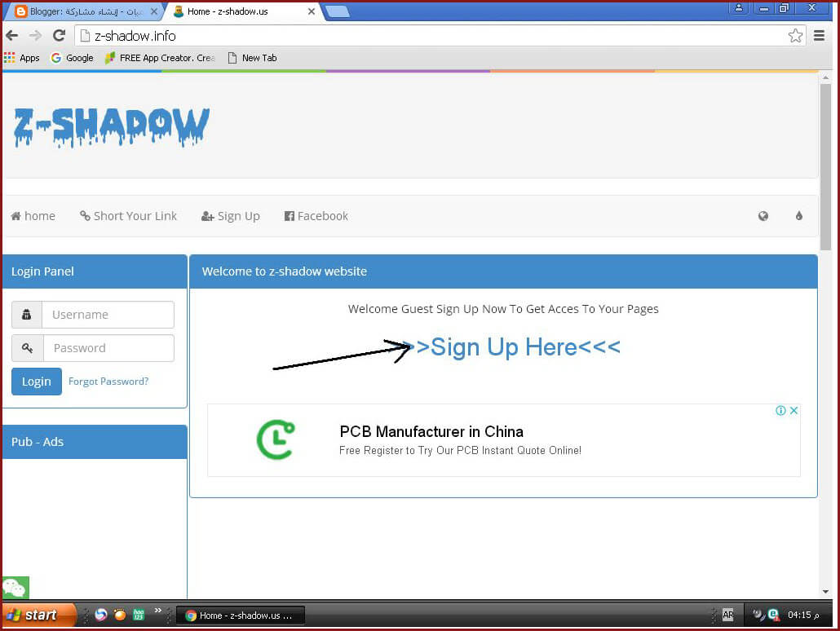
Task: Click the page vertical scrollbar
Action: coord(825,166)
